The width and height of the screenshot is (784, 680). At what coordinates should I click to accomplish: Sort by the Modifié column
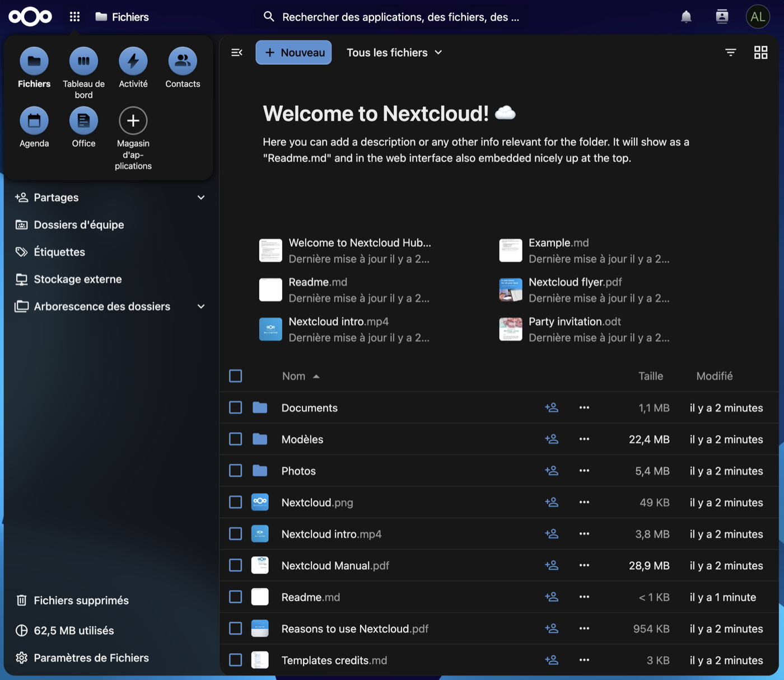(715, 376)
